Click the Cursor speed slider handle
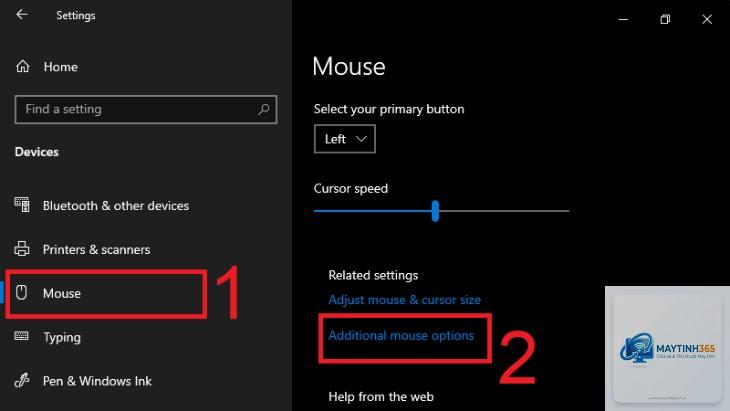This screenshot has height=411, width=730. [x=435, y=211]
